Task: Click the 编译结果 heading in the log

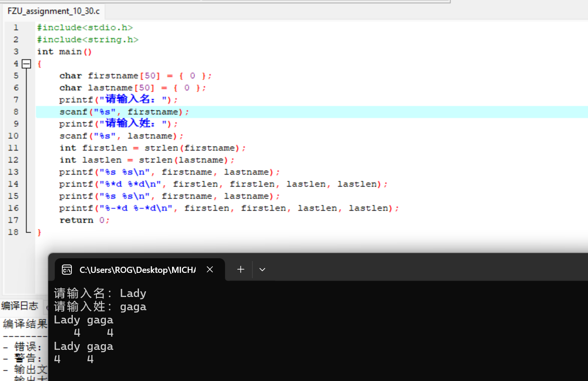Action: click(x=26, y=324)
